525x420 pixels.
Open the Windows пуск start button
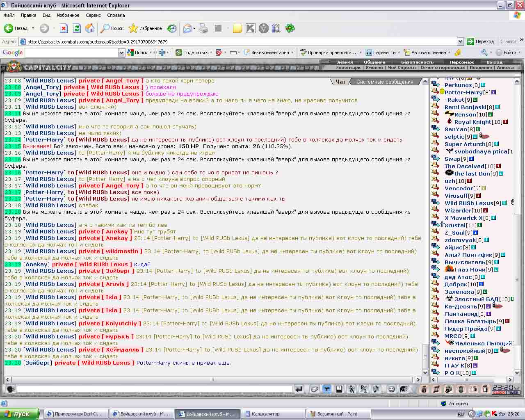pyautogui.click(x=19, y=414)
